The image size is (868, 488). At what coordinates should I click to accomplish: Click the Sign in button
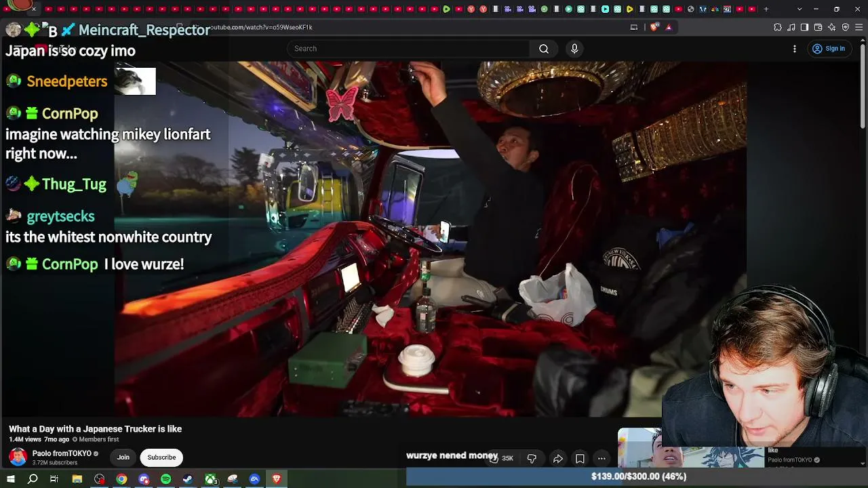point(829,49)
